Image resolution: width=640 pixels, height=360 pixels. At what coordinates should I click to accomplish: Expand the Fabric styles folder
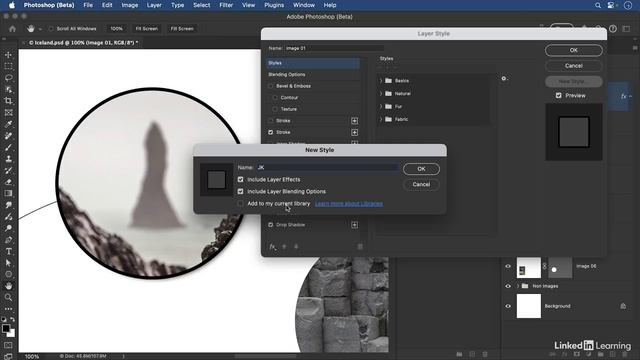coord(381,119)
